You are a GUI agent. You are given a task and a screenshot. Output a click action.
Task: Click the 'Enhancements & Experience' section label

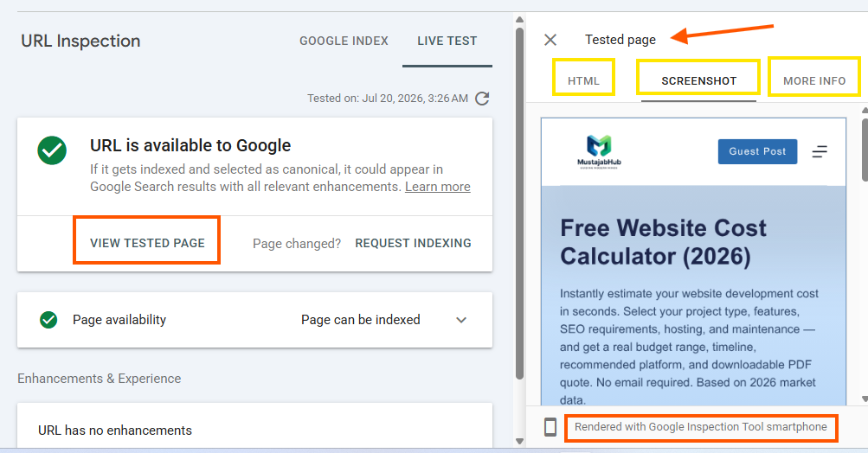[x=100, y=379]
